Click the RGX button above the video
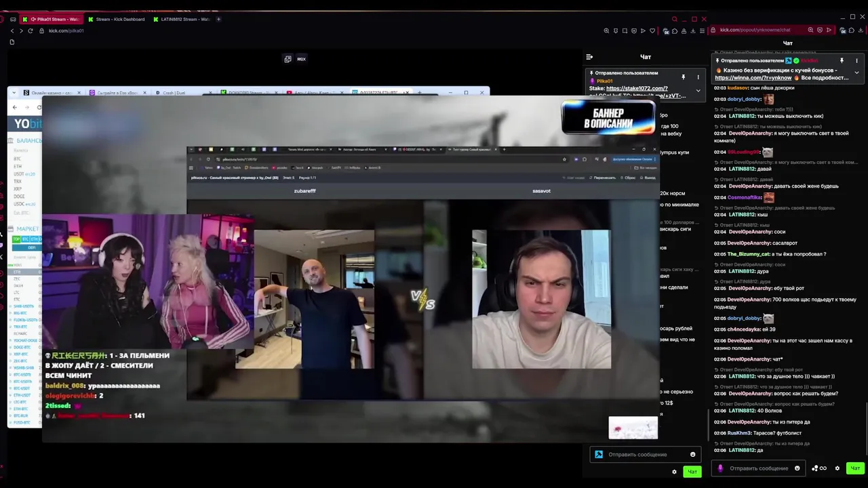Image resolution: width=868 pixels, height=488 pixels. [301, 59]
